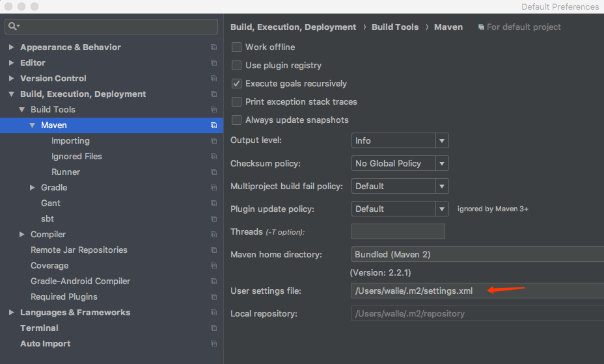
Task: Click the project-level icon beside Editor row
Action: pos(213,63)
